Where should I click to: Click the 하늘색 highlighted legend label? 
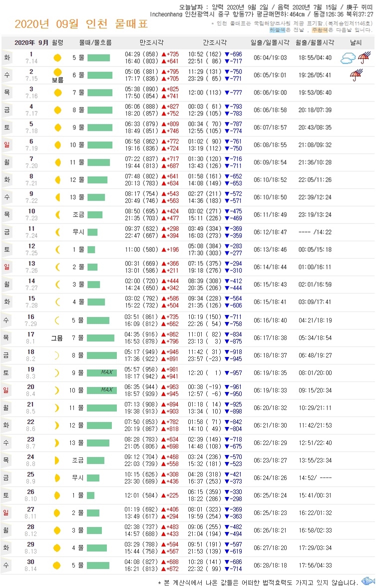(x=278, y=29)
